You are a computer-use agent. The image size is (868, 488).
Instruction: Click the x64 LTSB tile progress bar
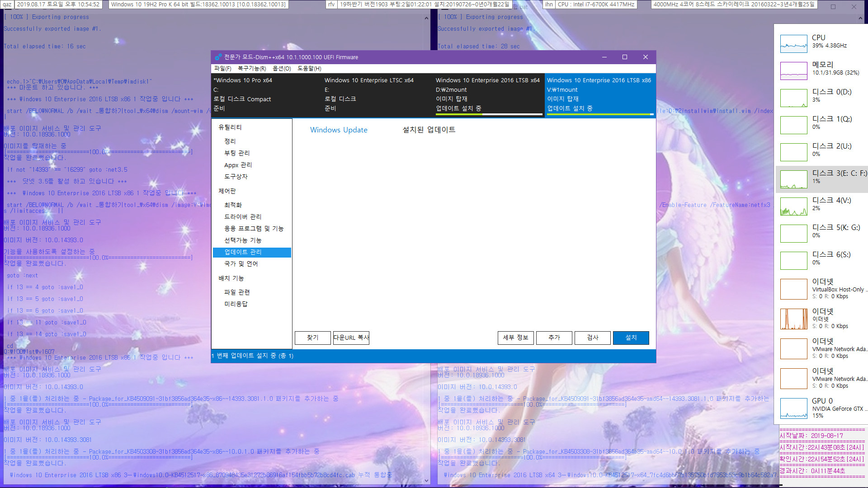(x=489, y=114)
